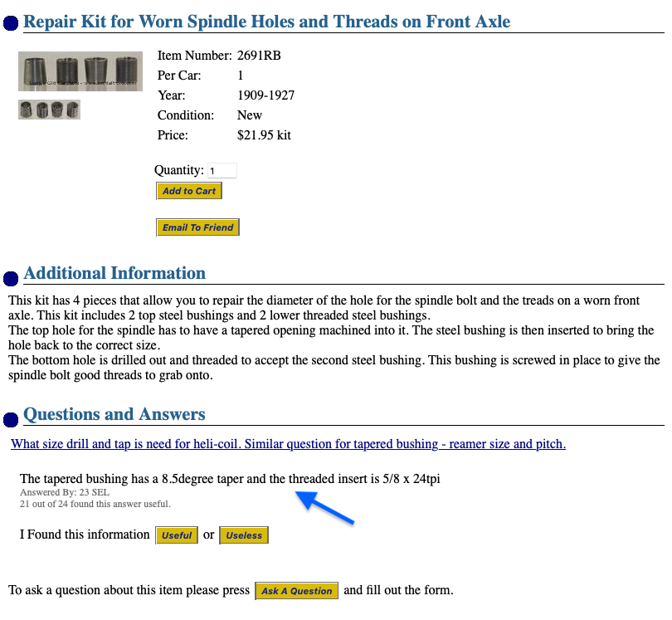
Task: Click the item number 2691RB
Action: [x=260, y=56]
